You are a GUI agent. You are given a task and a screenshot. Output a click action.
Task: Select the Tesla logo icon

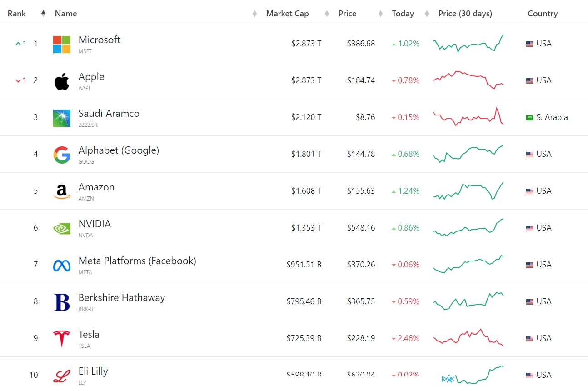(62, 339)
